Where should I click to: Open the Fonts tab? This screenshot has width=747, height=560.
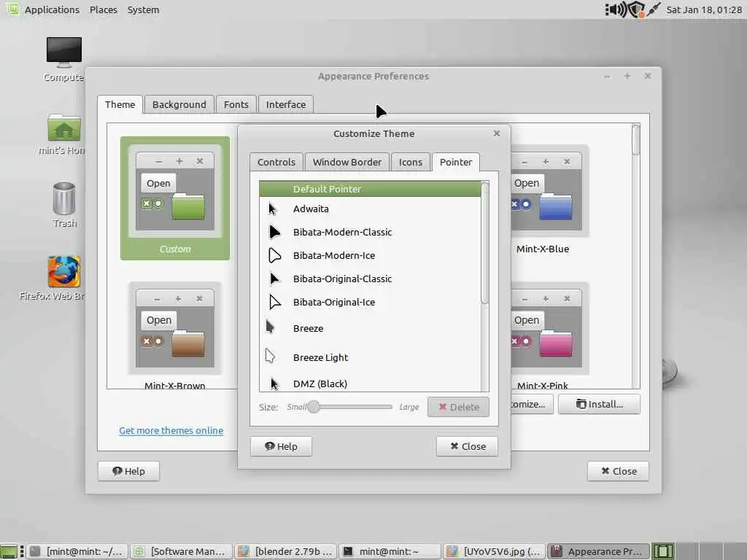pyautogui.click(x=236, y=104)
